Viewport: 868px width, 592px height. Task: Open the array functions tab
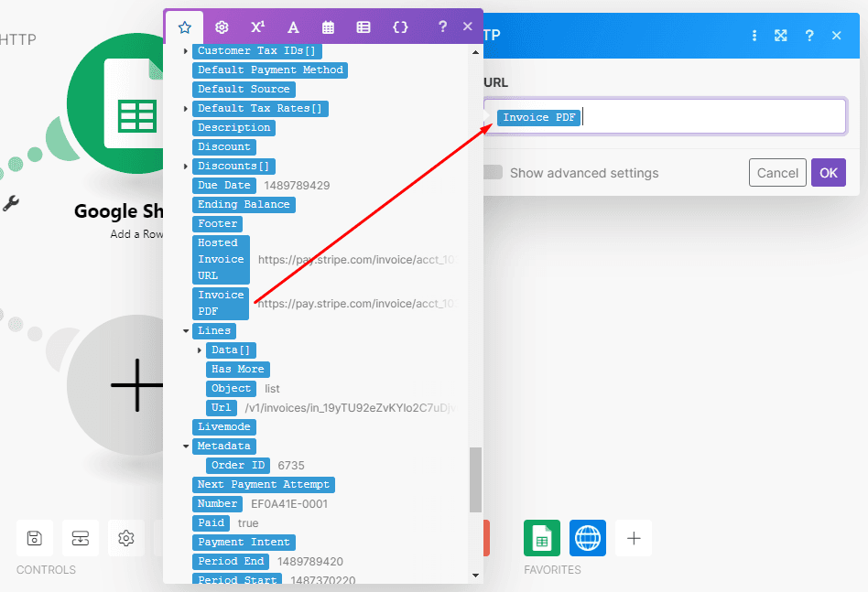[363, 27]
